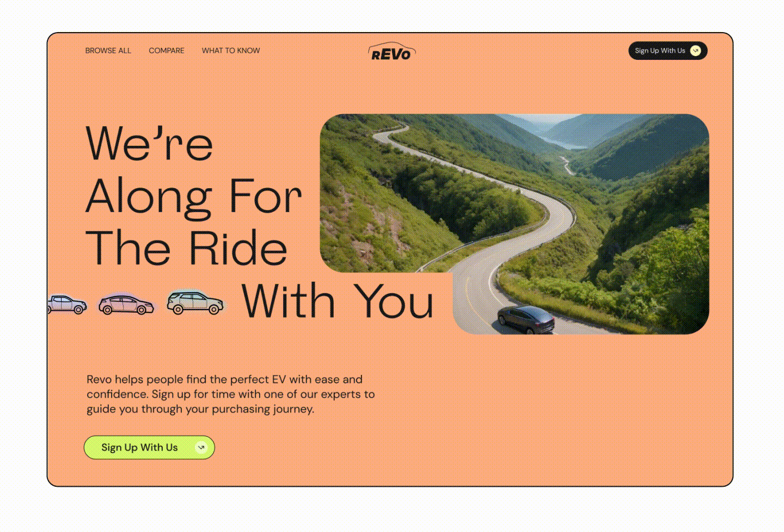The height and width of the screenshot is (532, 784).
Task: Select the middle sedan car icon
Action: 126,304
